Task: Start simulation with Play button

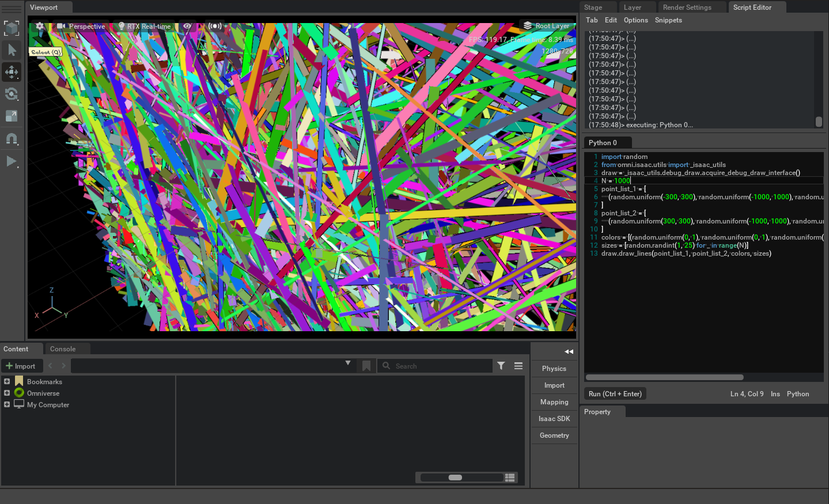Action: click(12, 161)
